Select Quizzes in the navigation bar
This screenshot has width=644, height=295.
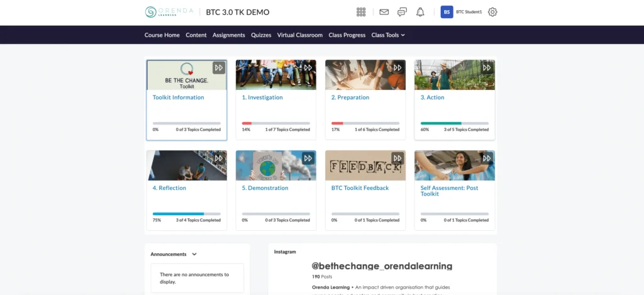(261, 35)
